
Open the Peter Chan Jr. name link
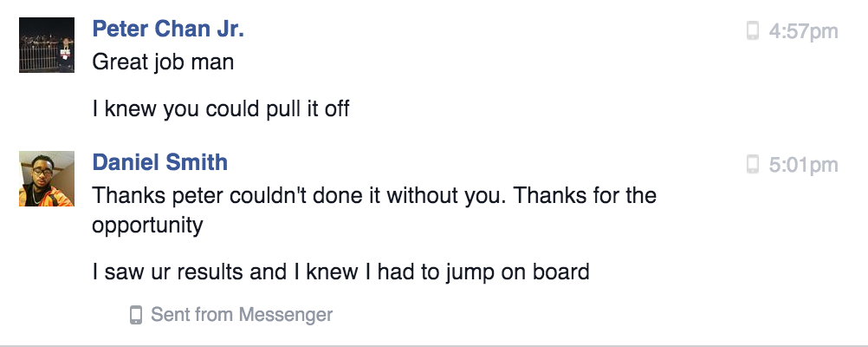point(168,29)
